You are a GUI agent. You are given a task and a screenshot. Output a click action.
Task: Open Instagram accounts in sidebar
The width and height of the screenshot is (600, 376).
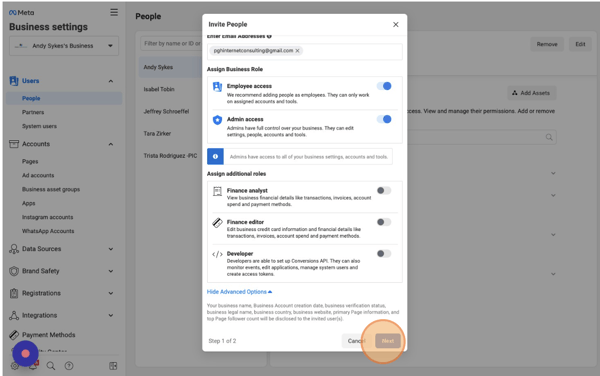47,217
